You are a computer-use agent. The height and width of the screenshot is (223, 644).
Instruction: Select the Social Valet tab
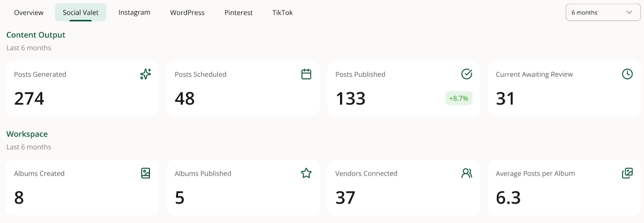80,13
